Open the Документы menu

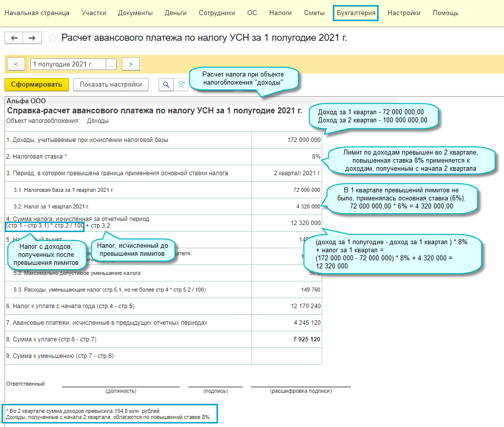tap(135, 13)
